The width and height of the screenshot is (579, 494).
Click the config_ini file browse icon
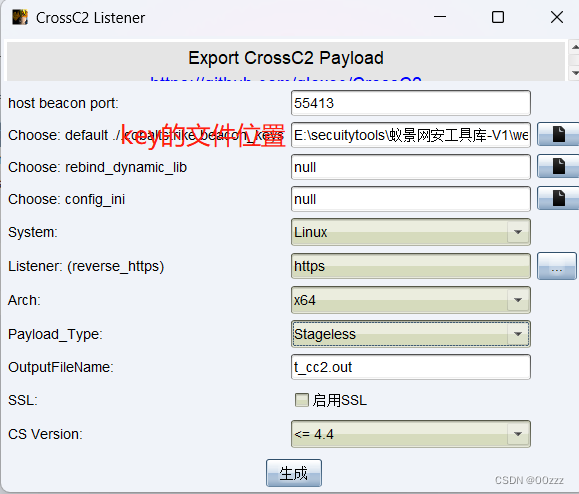pyautogui.click(x=558, y=198)
